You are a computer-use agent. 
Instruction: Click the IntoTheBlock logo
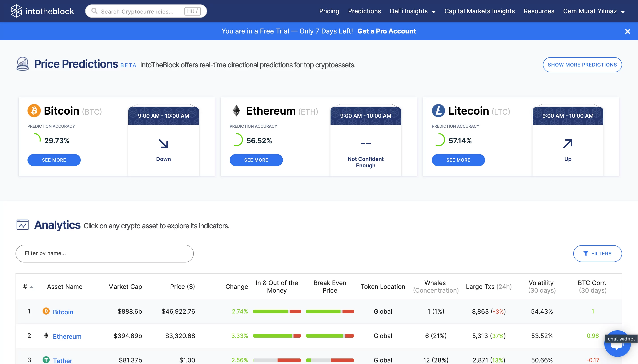click(42, 11)
